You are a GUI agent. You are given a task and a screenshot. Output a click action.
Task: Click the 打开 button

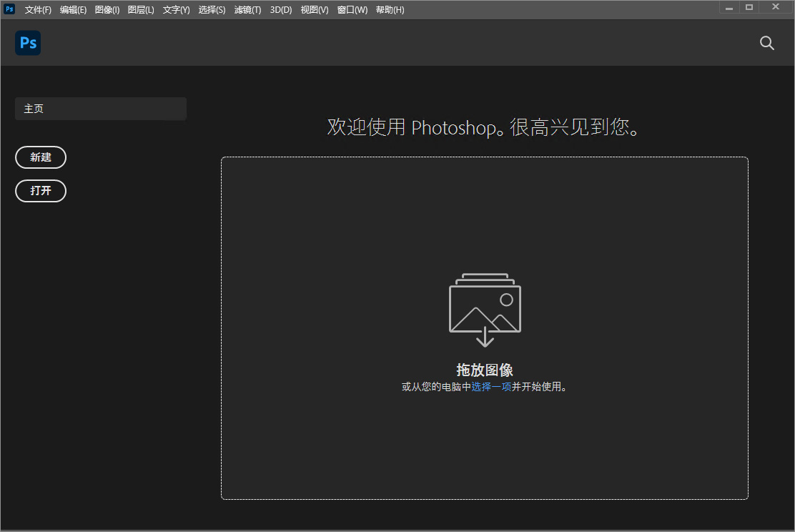41,191
